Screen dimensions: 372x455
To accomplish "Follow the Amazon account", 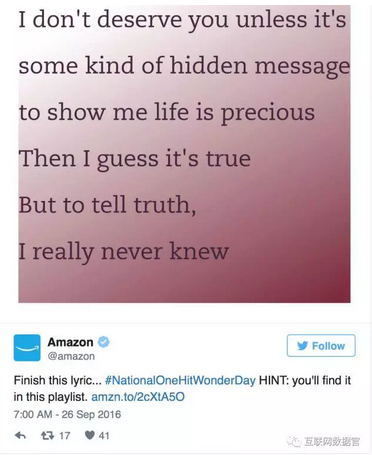I will pyautogui.click(x=321, y=346).
